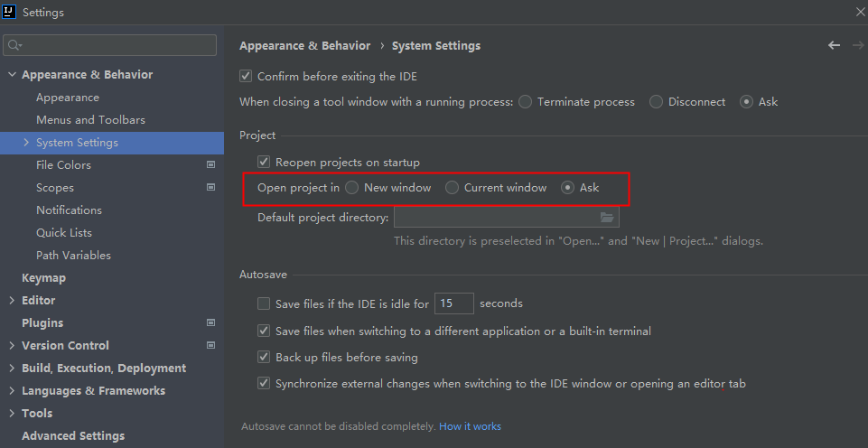The height and width of the screenshot is (448, 868).
Task: Expand the Editor settings section
Action: 12,300
